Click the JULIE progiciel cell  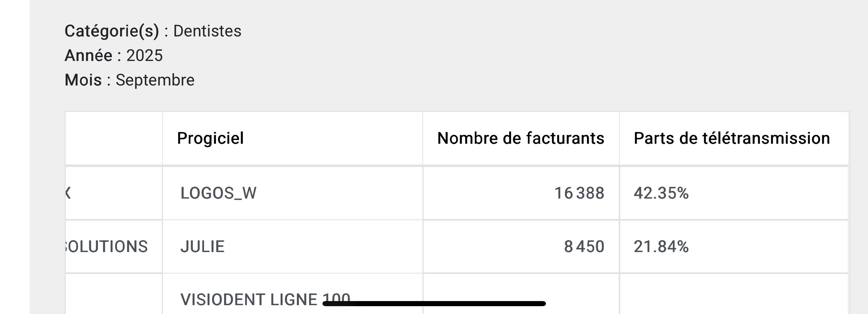(x=202, y=247)
